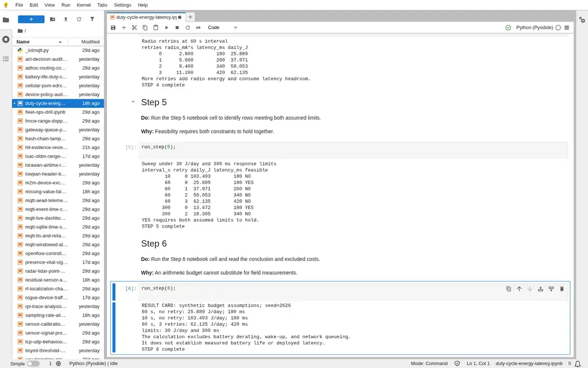This screenshot has width=588, height=368.
Task: Toggle the file filter funnel icon
Action: pos(92,19)
